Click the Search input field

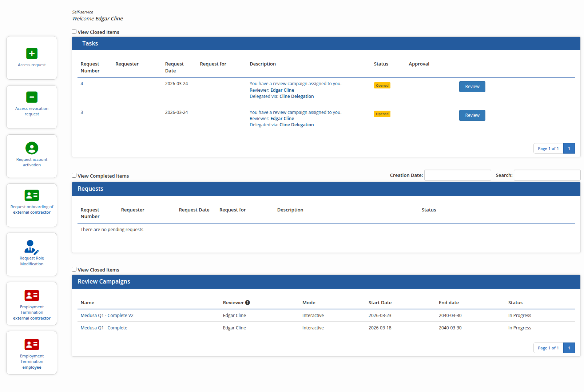coord(547,175)
